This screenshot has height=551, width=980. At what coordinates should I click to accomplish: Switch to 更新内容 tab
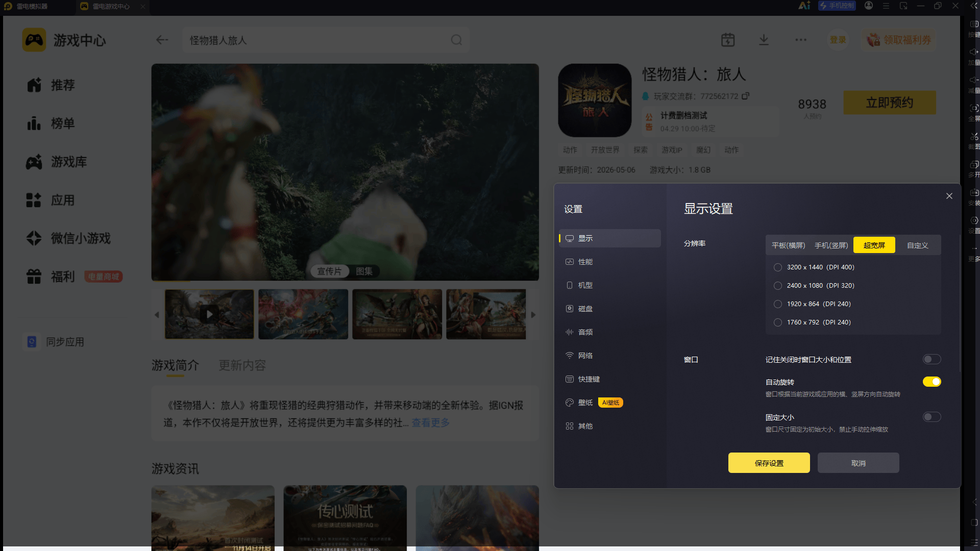click(x=242, y=365)
